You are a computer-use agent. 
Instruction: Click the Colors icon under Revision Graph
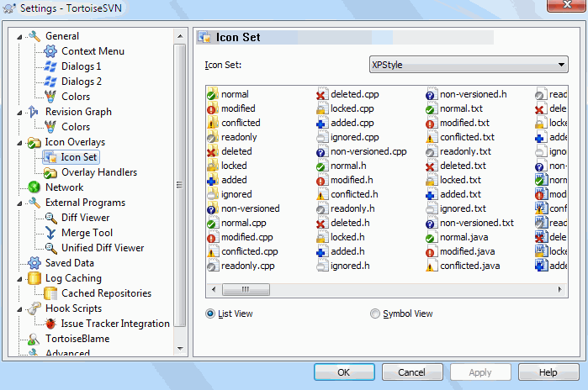point(50,127)
